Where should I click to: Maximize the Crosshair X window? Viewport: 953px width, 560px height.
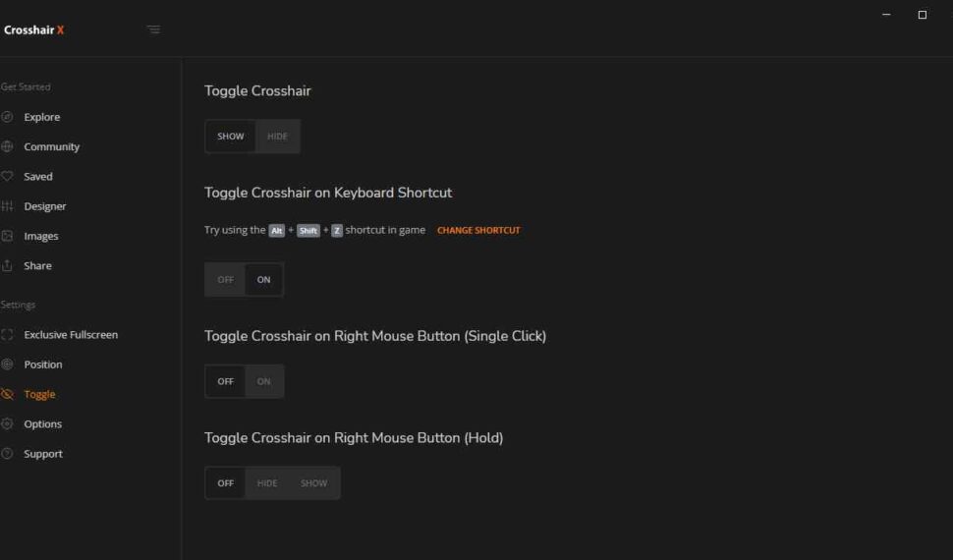pyautogui.click(x=922, y=15)
